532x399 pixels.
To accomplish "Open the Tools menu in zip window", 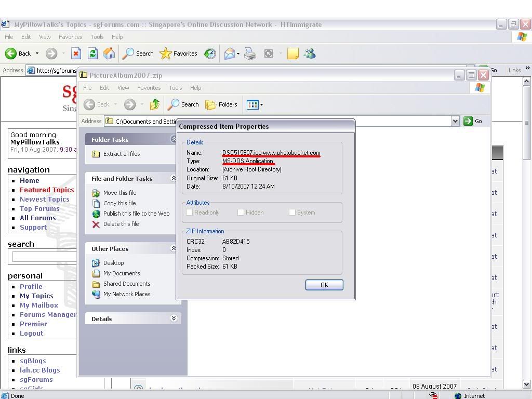I will pos(175,88).
